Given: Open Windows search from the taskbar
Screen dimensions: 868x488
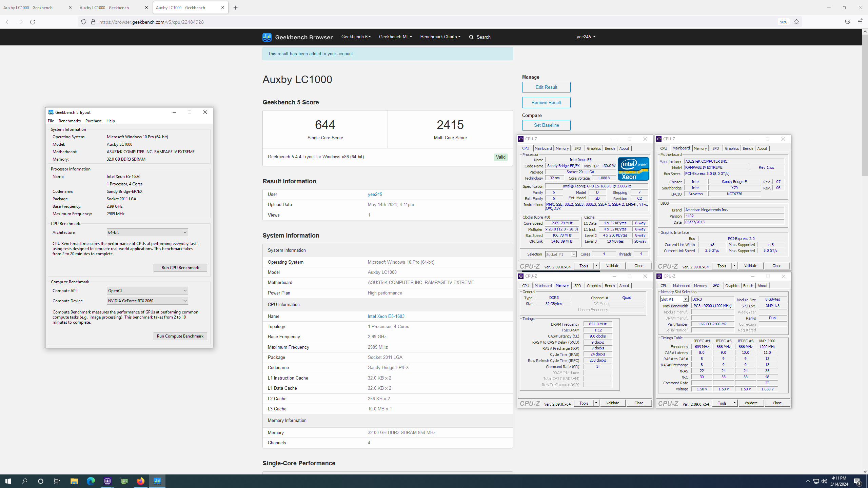Looking at the screenshot, I should pos(24,481).
